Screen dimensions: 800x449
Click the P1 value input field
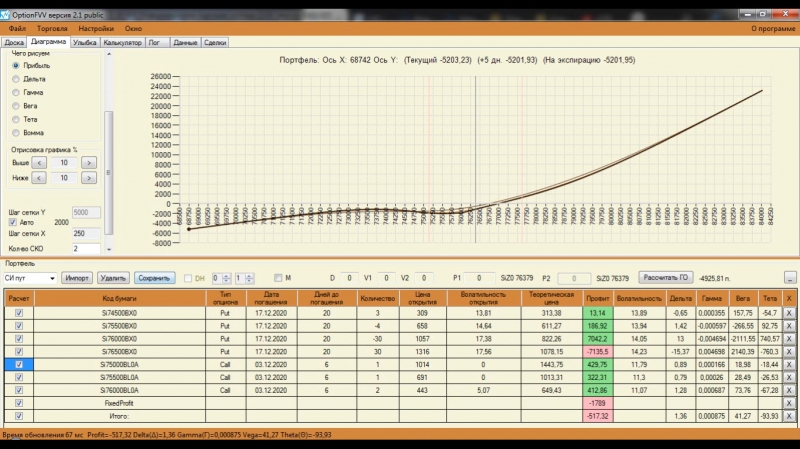[479, 278]
